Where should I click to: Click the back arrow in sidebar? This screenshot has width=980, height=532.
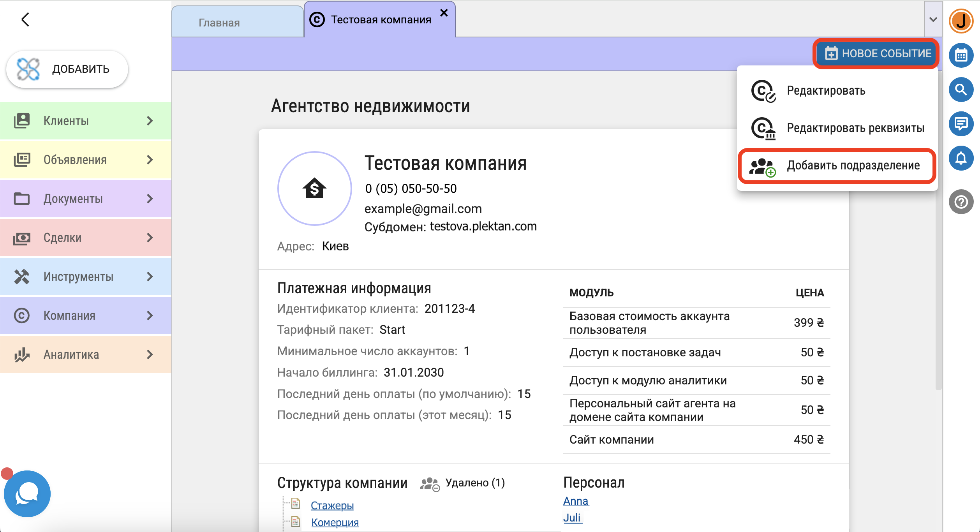click(25, 19)
